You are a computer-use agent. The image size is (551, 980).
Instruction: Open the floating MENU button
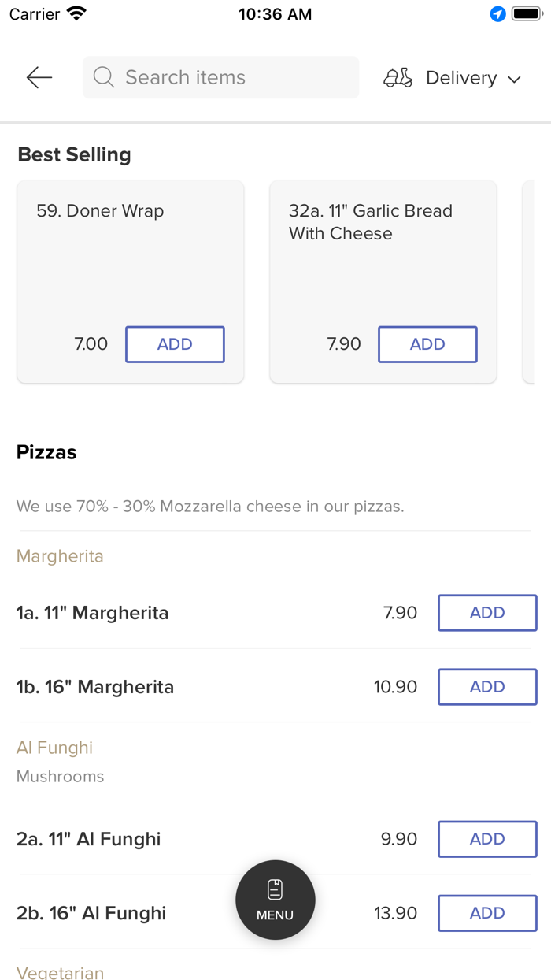[275, 900]
